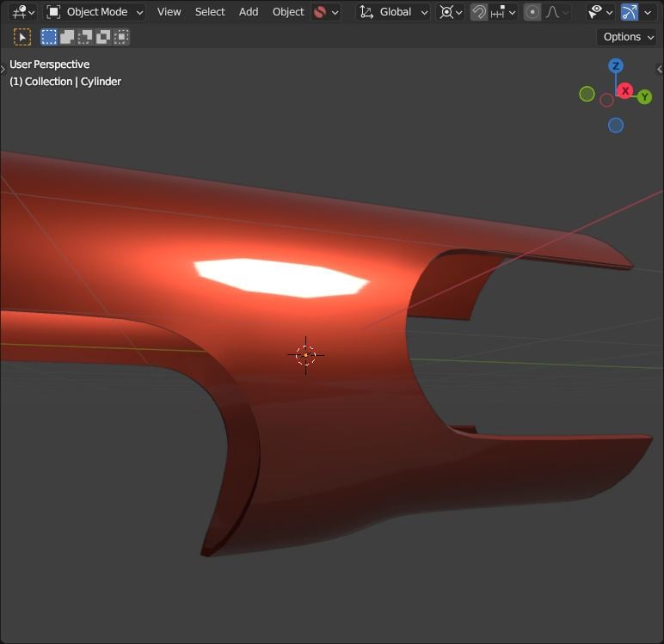Set selection mode to subtract
Viewport: 664px width, 644px height.
point(85,37)
